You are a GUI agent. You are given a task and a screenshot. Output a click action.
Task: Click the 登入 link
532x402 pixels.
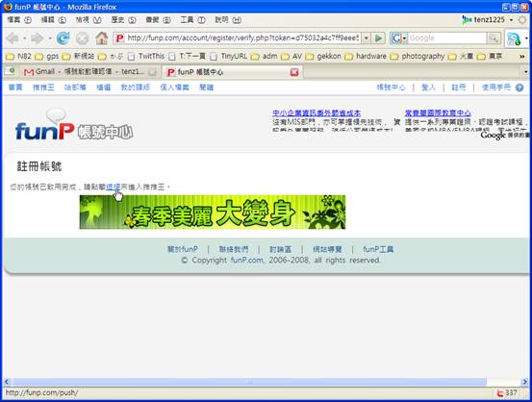tap(428, 88)
